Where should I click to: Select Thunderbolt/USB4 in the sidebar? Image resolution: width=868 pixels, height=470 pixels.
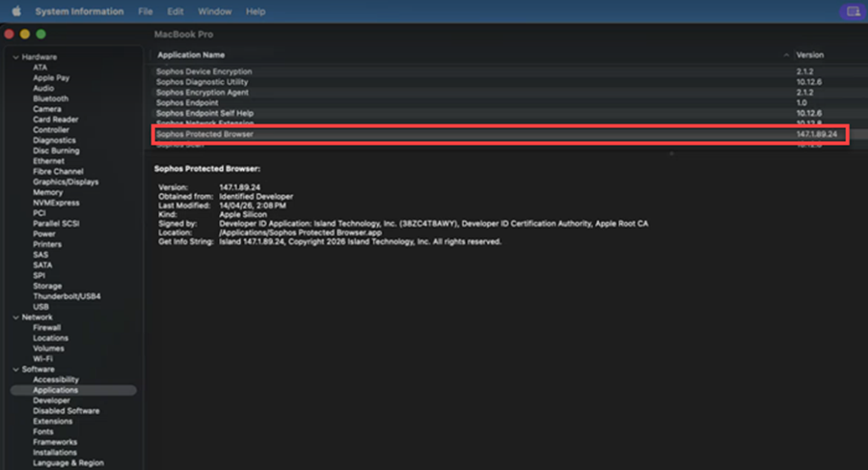click(x=67, y=296)
